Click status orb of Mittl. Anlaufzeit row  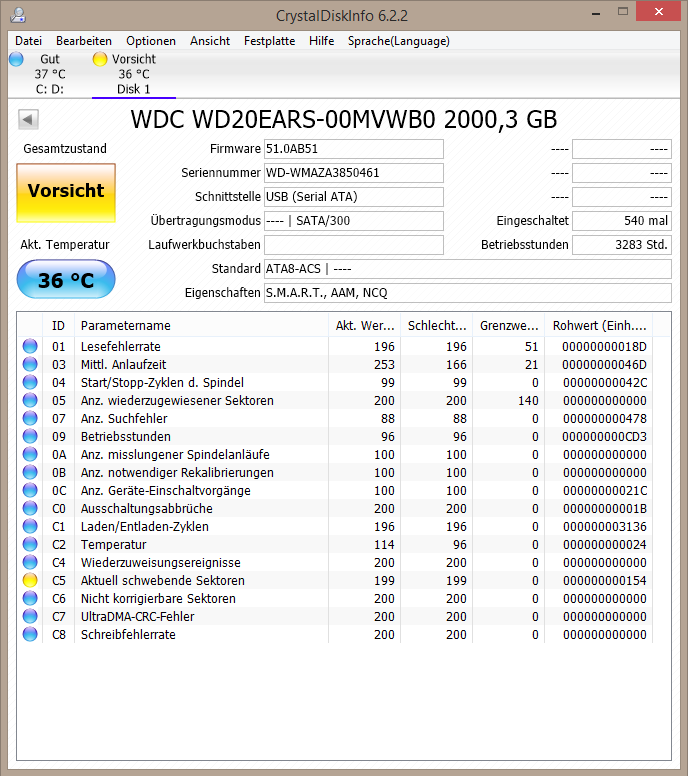tap(30, 364)
